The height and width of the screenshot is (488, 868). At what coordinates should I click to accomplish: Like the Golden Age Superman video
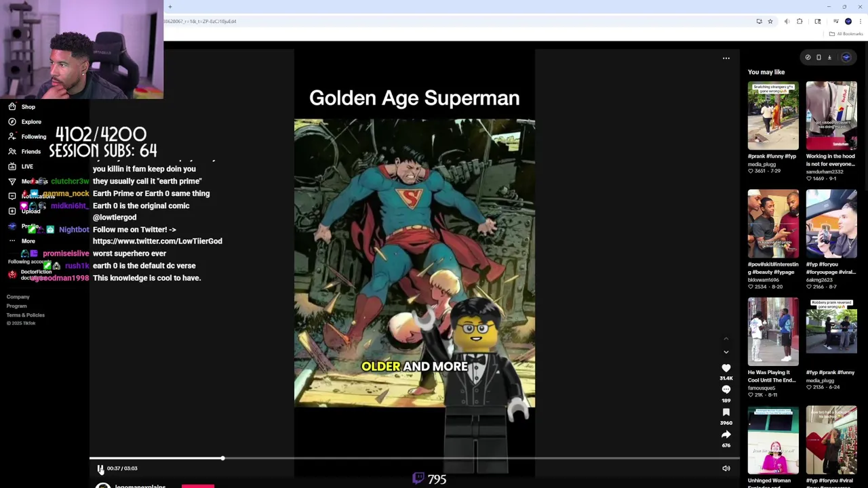(x=726, y=368)
